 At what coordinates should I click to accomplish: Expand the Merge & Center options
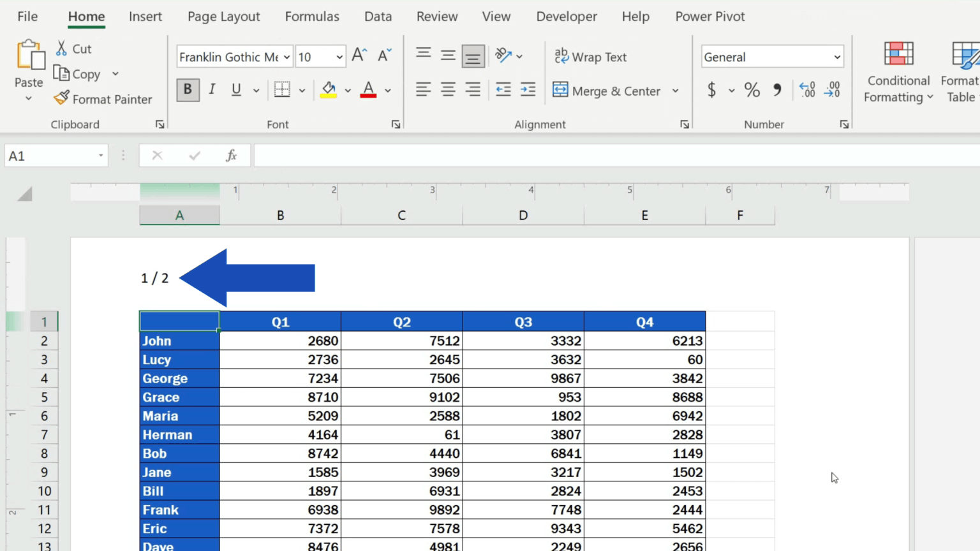(x=676, y=91)
